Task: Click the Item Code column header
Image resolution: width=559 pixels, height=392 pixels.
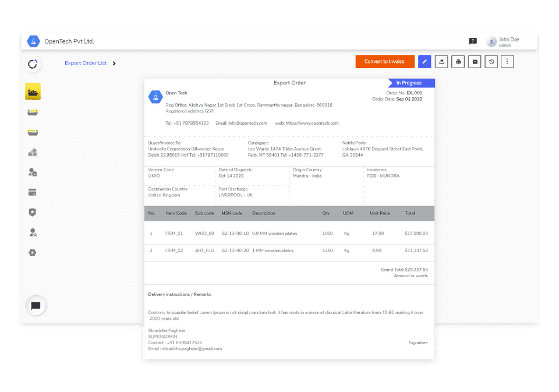Action: click(x=176, y=213)
